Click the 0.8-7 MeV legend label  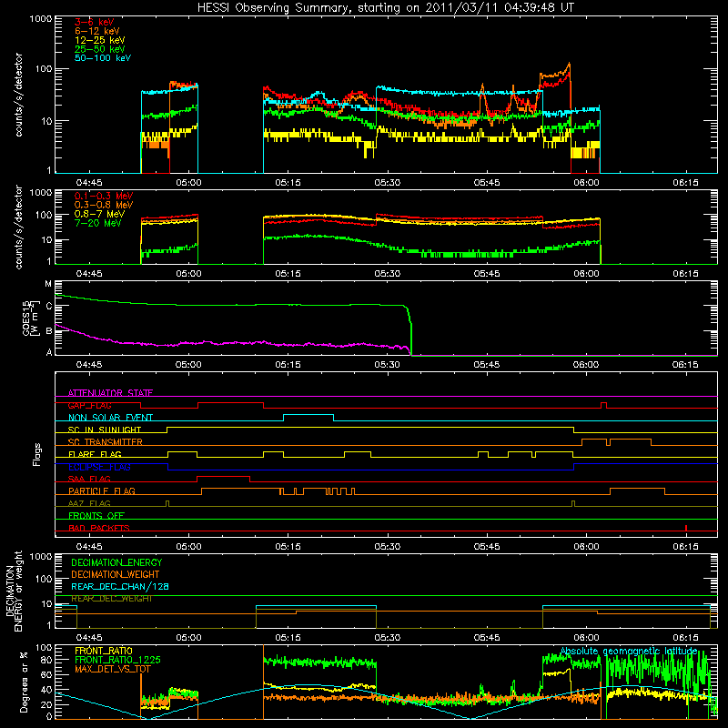point(99,214)
